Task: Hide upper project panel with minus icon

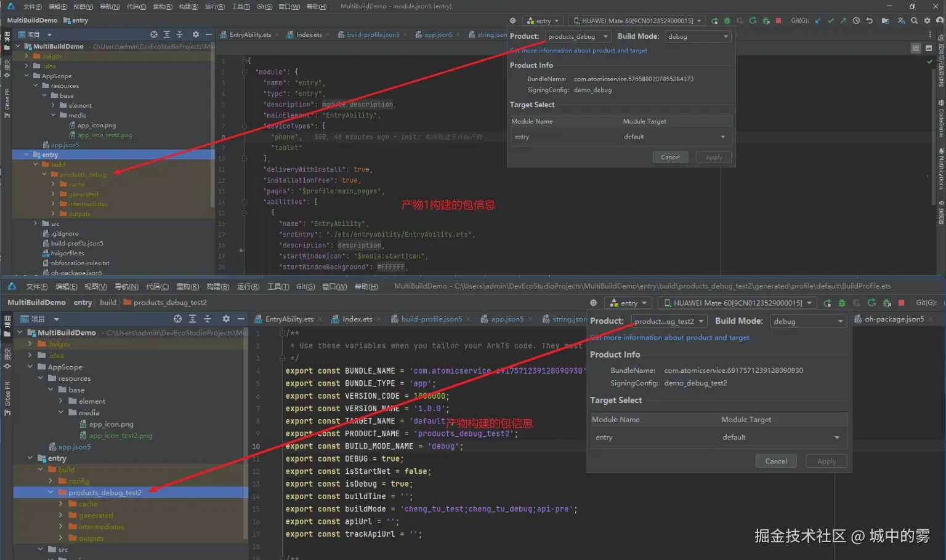Action: pyautogui.click(x=209, y=34)
